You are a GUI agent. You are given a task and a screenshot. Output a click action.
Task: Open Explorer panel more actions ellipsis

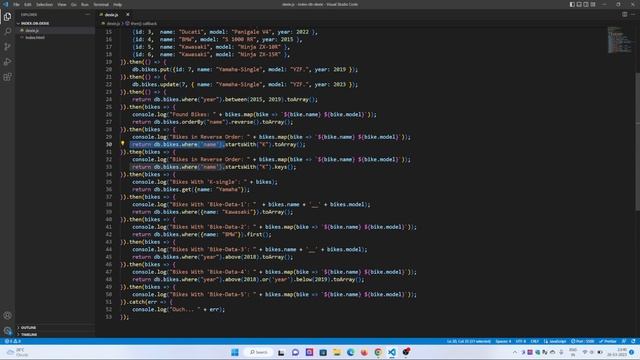pos(87,14)
